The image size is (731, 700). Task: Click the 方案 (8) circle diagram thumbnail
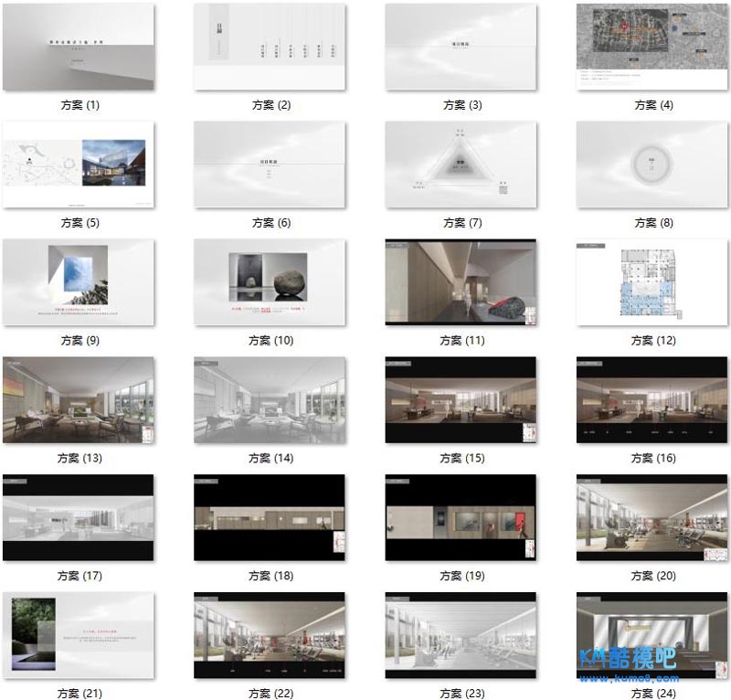652,165
